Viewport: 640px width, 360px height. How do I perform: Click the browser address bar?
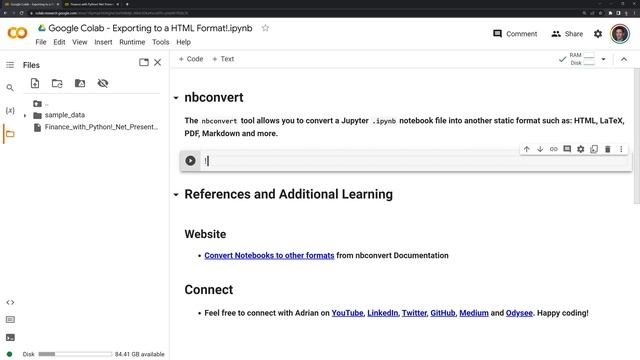[x=302, y=13]
